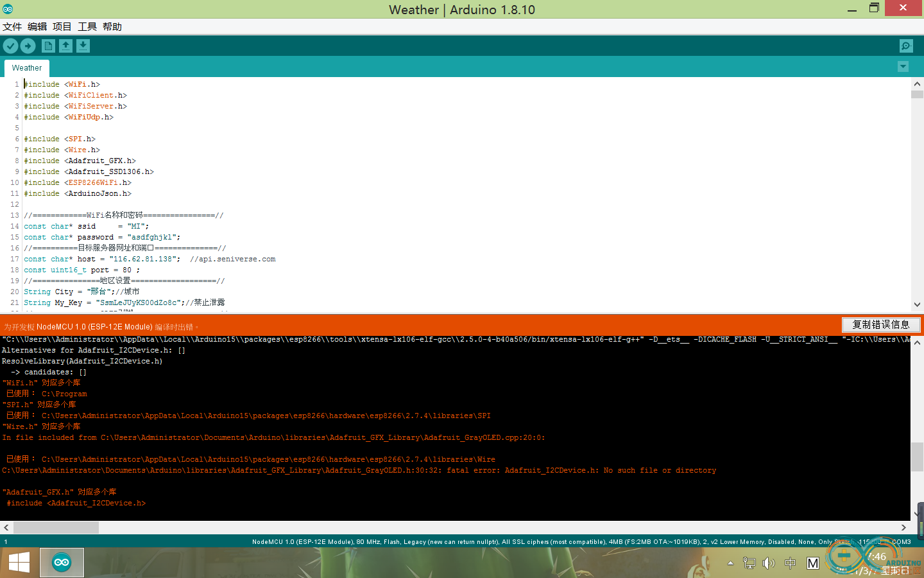The height and width of the screenshot is (578, 924).
Task: Click the 中 input language indicator
Action: (x=791, y=563)
